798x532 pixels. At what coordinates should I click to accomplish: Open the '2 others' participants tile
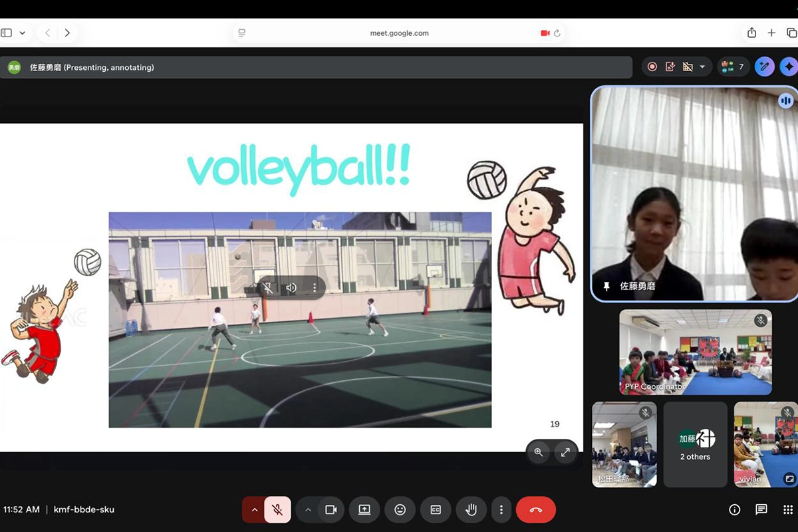[696, 444]
